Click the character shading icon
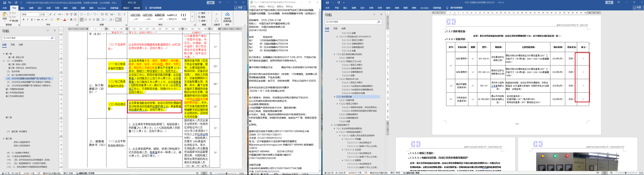This screenshot has height=175, width=644. click(x=72, y=20)
